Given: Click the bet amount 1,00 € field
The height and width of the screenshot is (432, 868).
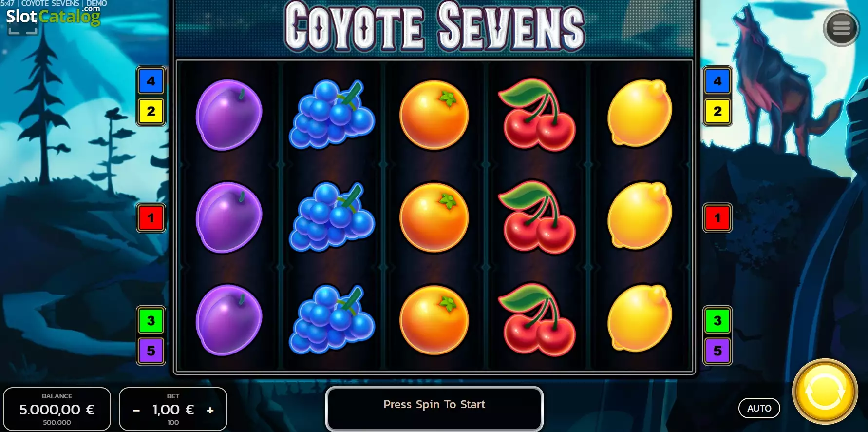Looking at the screenshot, I should point(173,410).
